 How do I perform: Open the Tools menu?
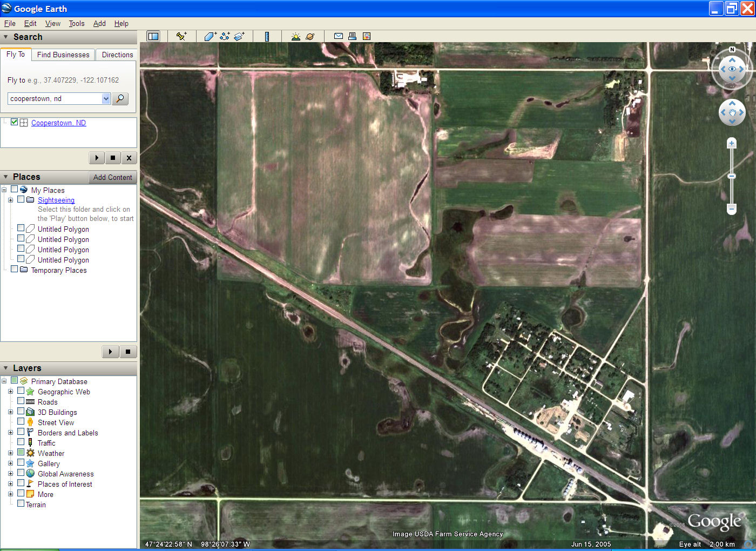pyautogui.click(x=77, y=23)
